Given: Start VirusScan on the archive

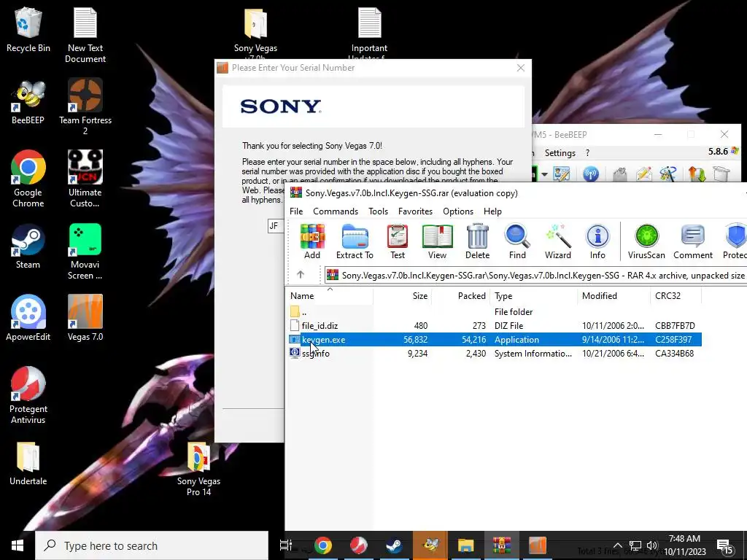Looking at the screenshot, I should tap(646, 242).
